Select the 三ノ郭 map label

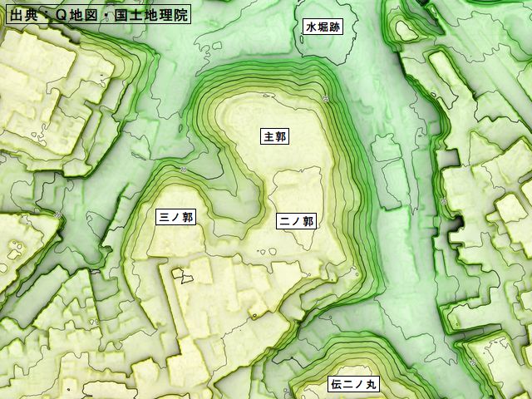(175, 218)
